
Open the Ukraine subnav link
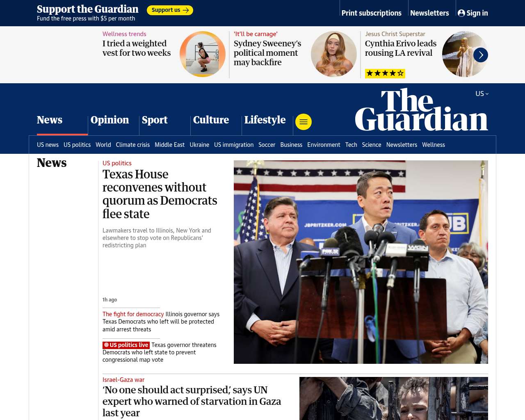199,145
